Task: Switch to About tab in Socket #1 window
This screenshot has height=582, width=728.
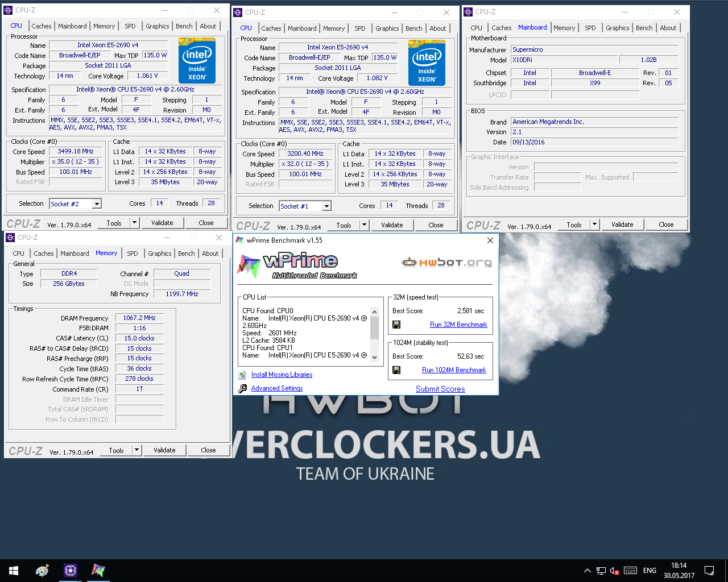Action: point(438,28)
